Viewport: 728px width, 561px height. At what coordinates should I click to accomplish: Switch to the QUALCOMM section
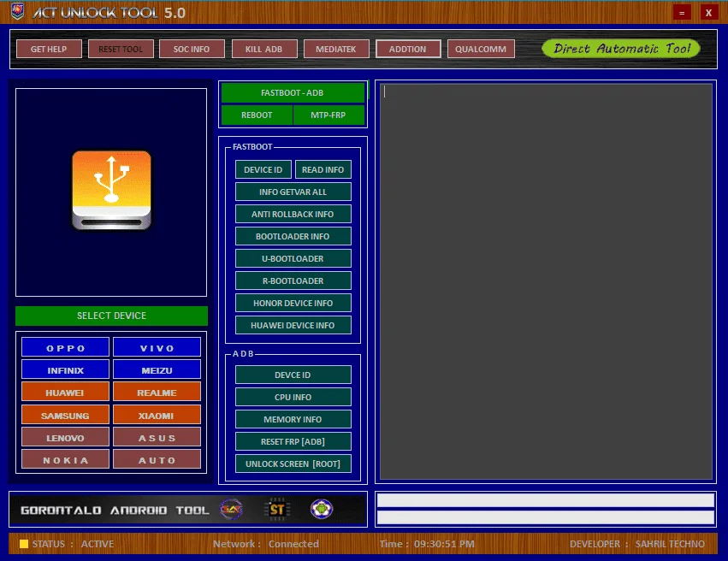[x=481, y=50]
